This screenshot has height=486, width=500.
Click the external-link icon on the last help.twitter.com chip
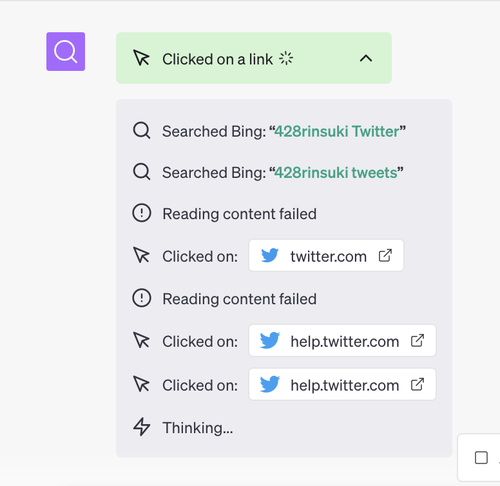tap(417, 384)
